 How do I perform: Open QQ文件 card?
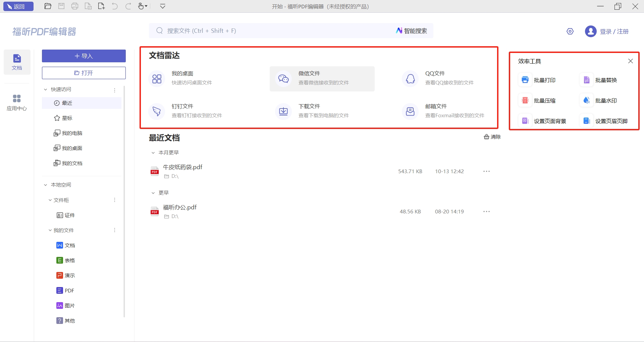(448, 79)
